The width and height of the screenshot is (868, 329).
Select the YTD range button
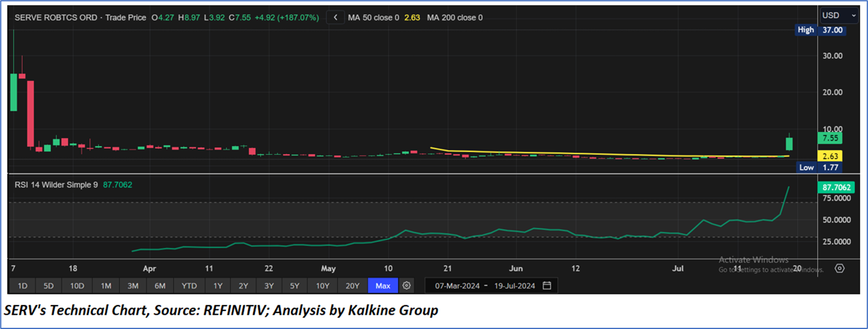[x=189, y=285]
